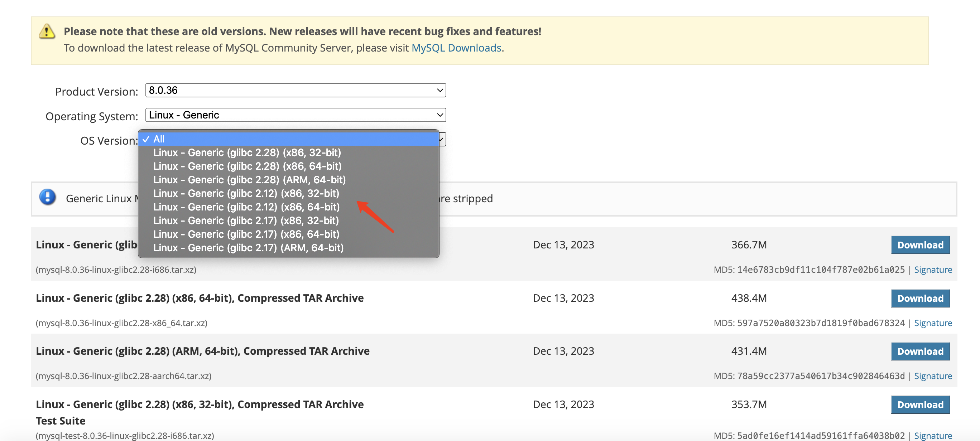Open Signature link for MD5 78a59cc2377a...
The width and height of the screenshot is (980, 441).
click(933, 375)
